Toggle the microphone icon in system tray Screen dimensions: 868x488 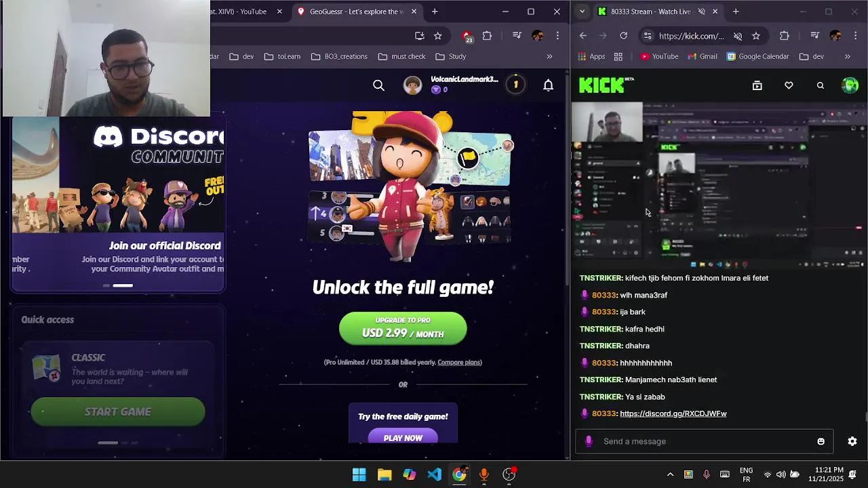(707, 474)
